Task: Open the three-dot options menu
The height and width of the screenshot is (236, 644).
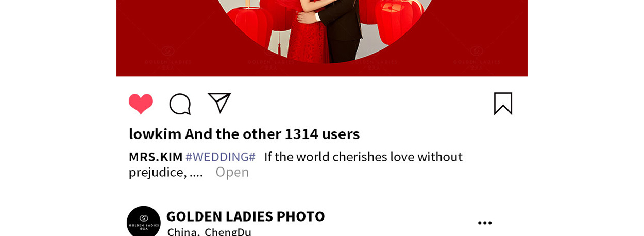Action: pyautogui.click(x=485, y=223)
